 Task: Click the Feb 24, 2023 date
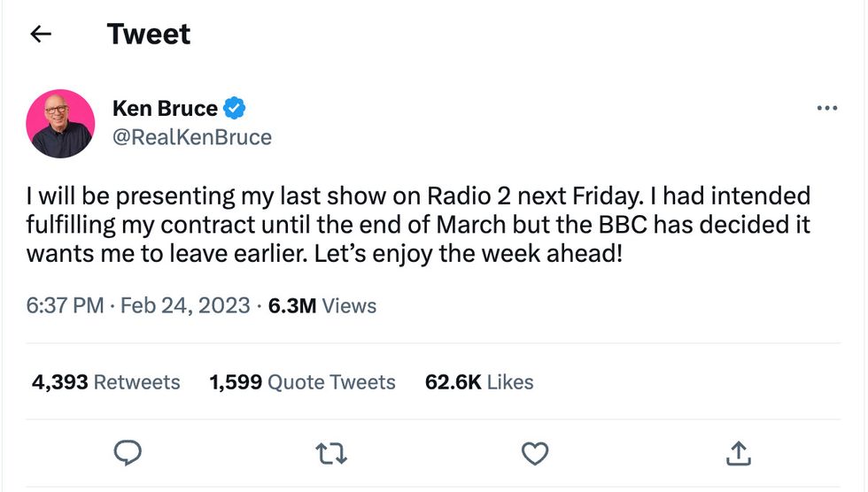[185, 306]
